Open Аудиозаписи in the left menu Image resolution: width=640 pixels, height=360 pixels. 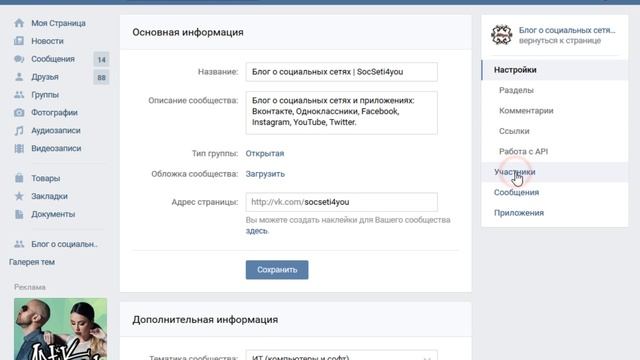click(56, 131)
